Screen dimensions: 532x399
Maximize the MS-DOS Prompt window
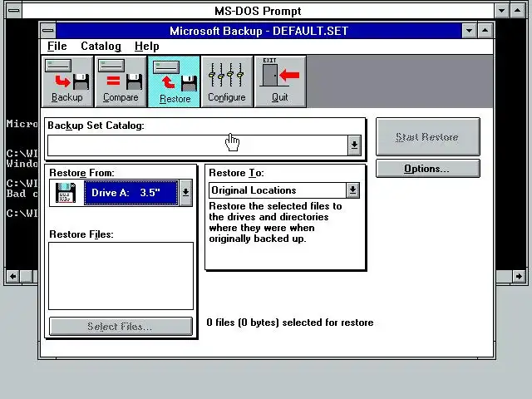(517, 11)
